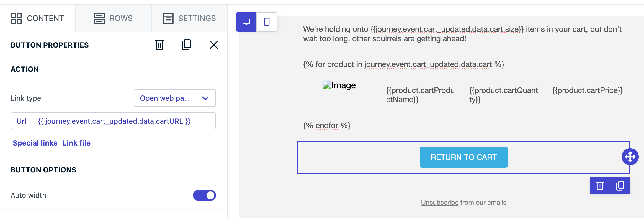This screenshot has width=644, height=218.
Task: Switch to the Rows tab
Action: (x=113, y=19)
